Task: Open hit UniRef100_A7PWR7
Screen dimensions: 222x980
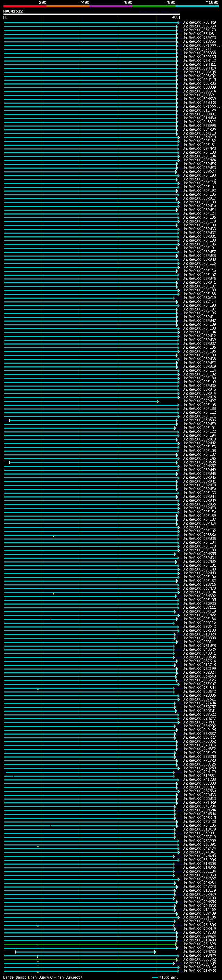Action: (199, 401)
